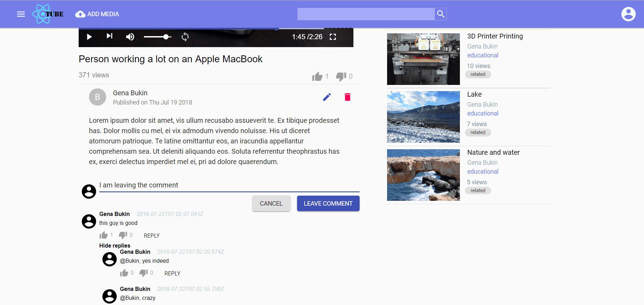Click the video progress bar
The image size is (644, 305).
tap(216, 29)
